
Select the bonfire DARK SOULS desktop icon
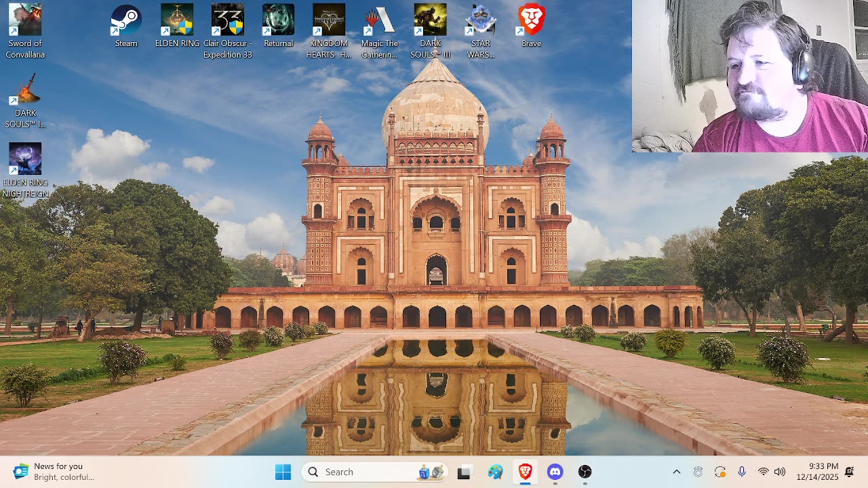tap(25, 101)
